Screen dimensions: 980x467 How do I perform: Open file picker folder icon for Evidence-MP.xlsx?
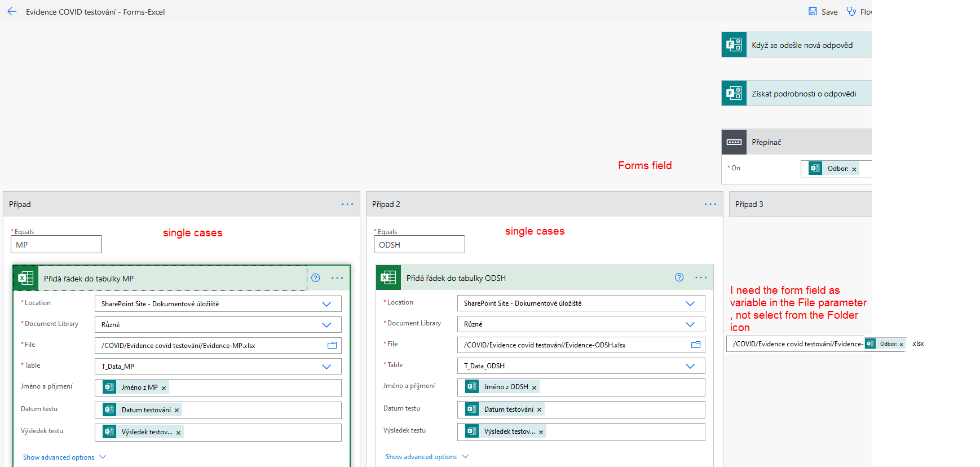point(332,345)
